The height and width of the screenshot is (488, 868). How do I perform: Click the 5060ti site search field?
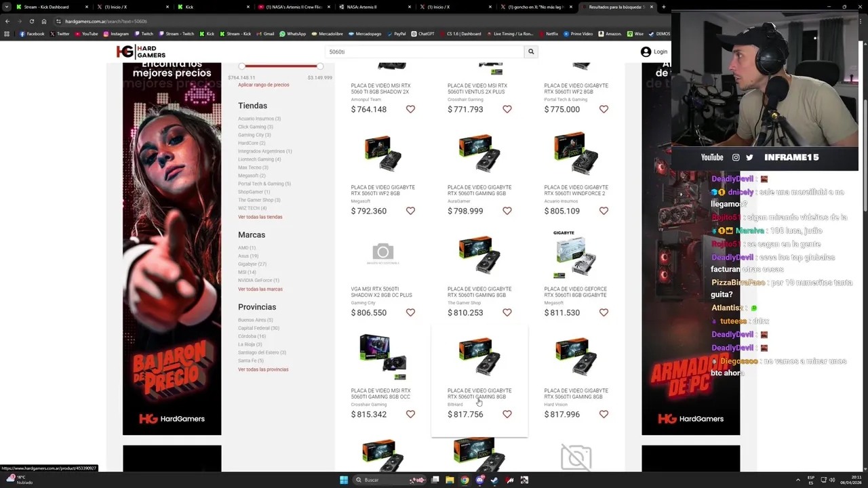pos(425,52)
